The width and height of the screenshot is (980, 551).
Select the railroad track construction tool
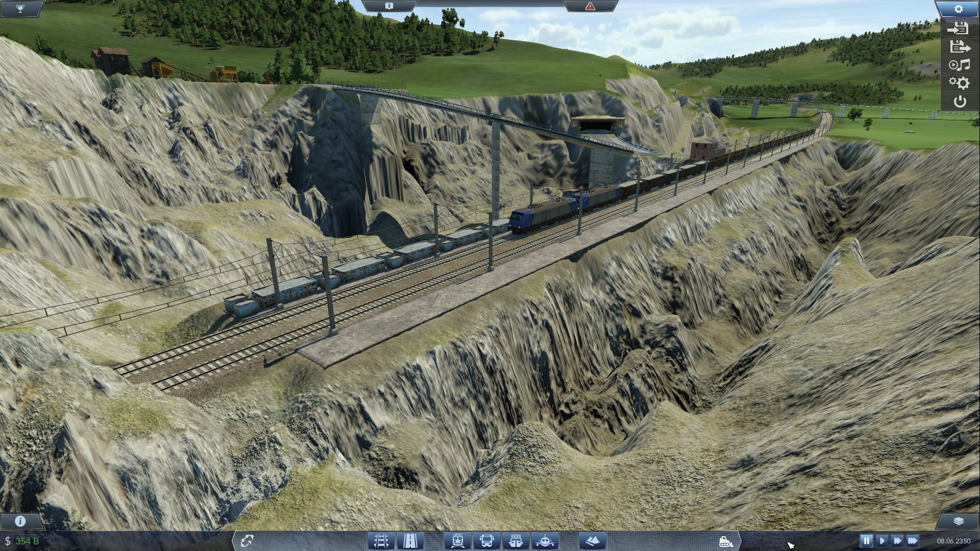point(381,540)
